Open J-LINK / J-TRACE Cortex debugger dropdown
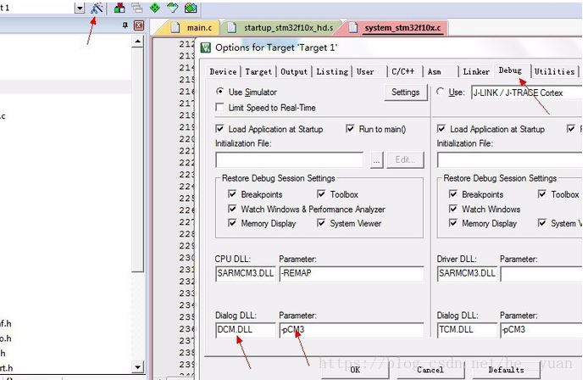The height and width of the screenshot is (380, 588). 526,92
